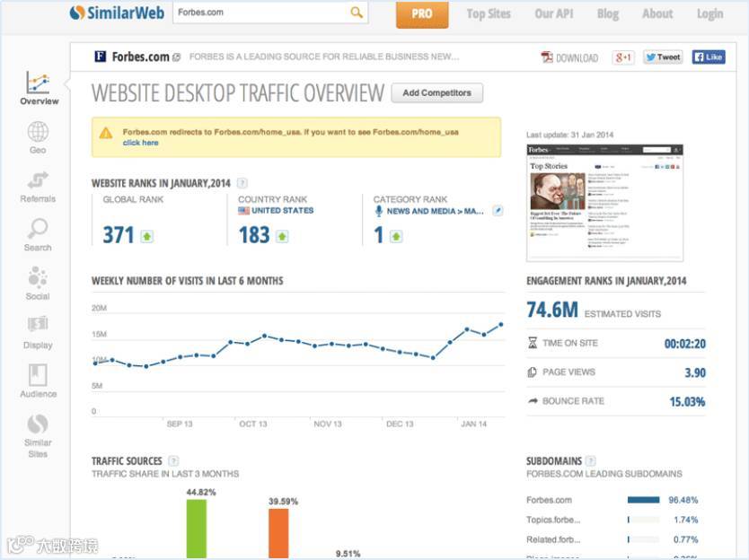Click the 74.6M estimated visits value
Image resolution: width=749 pixels, height=560 pixels.
[x=552, y=310]
